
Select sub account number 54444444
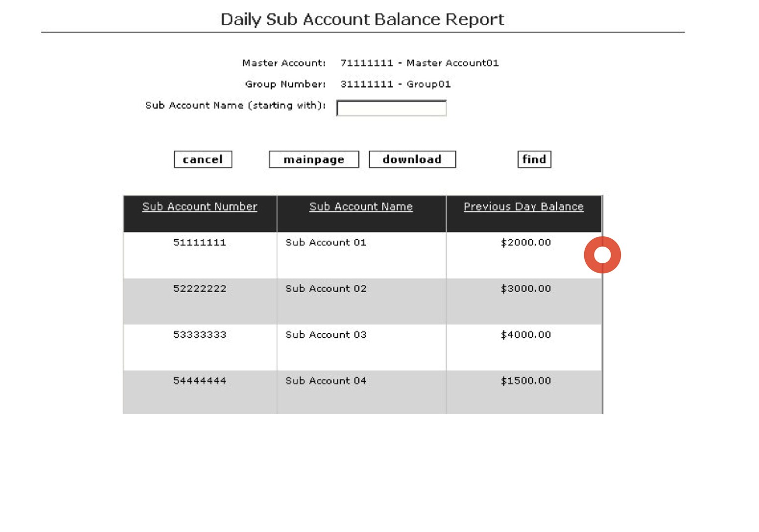click(200, 381)
